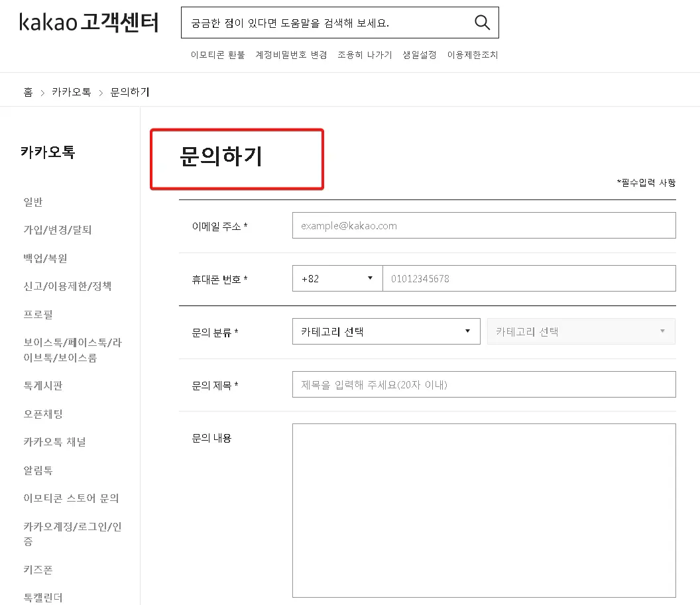Image resolution: width=700 pixels, height=605 pixels.
Task: Select 프로필 in sidebar
Action: tap(38, 315)
